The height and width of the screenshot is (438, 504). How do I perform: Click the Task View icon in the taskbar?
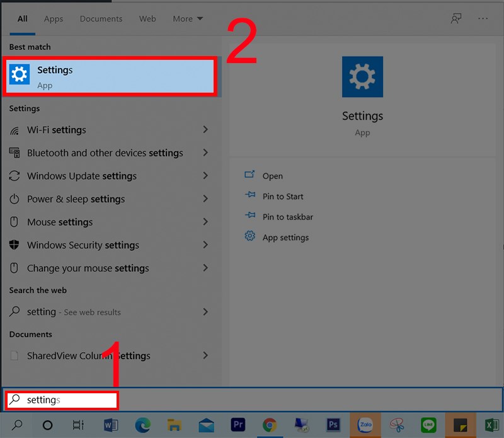(x=78, y=425)
